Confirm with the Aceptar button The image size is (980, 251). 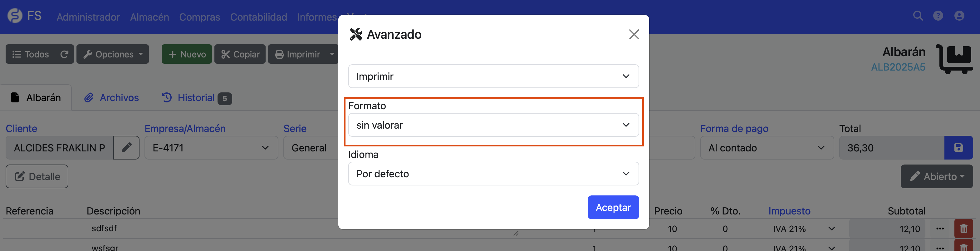[x=613, y=207]
